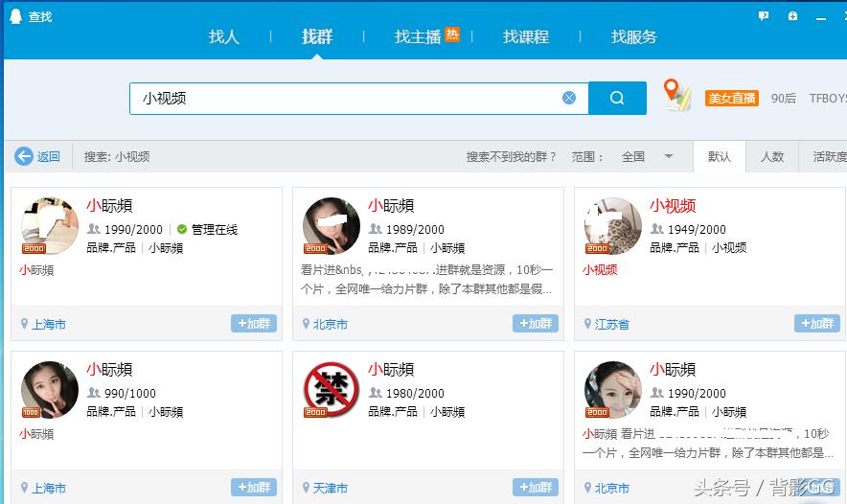Click the search box containing 小视频
Screen dimensions: 847x504
(x=358, y=99)
